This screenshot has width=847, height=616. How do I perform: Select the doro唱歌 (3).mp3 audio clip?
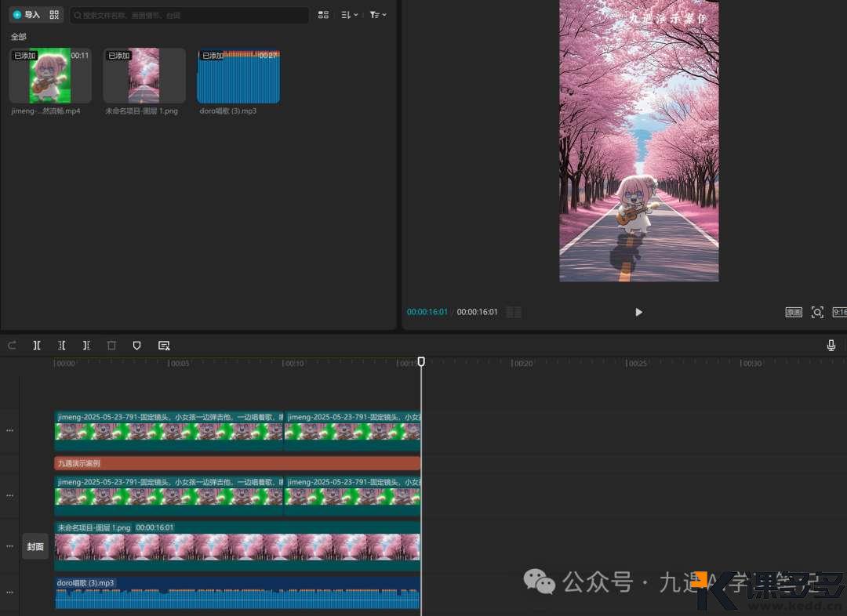[237, 592]
